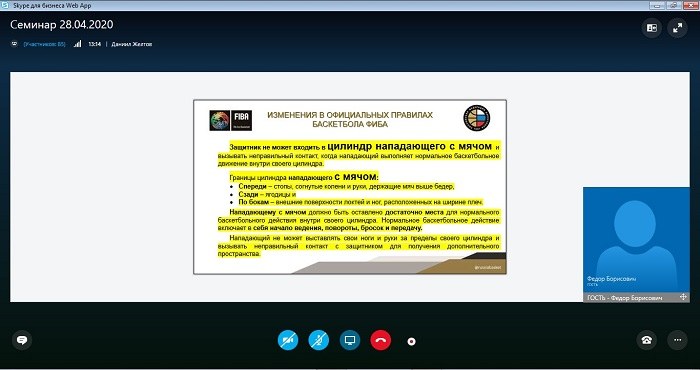
Task: Click the Skype icon in title bar
Action: click(x=4, y=5)
